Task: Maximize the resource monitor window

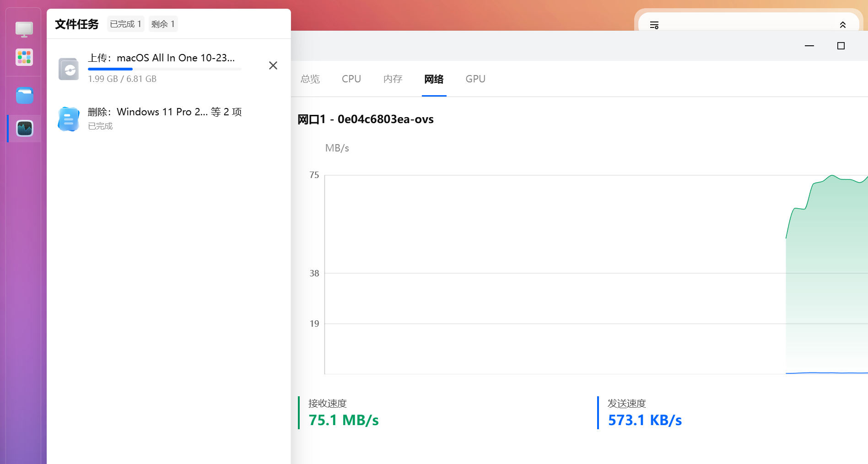Action: coord(841,46)
